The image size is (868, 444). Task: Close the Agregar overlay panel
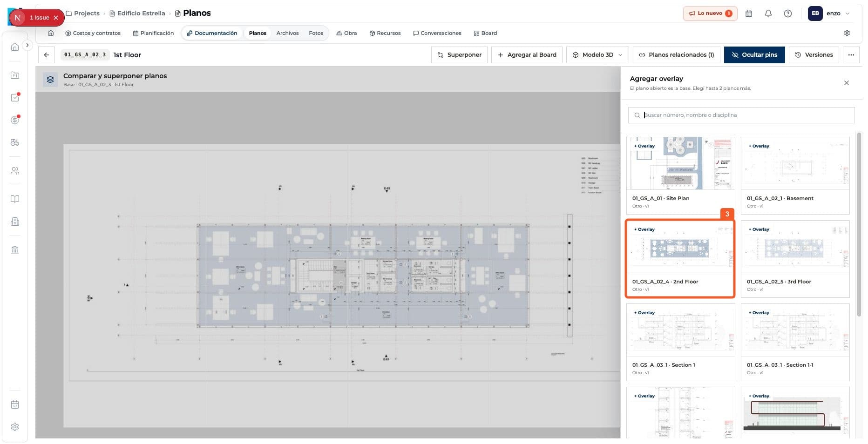(847, 83)
